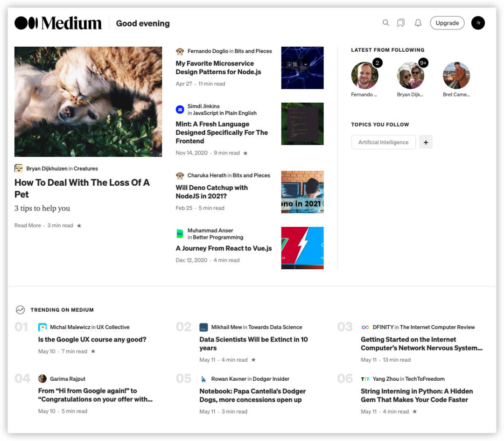Open 'Notebook: Papa Cantella's Dodger Dogs' article
The height and width of the screenshot is (441, 504).
[x=252, y=395]
